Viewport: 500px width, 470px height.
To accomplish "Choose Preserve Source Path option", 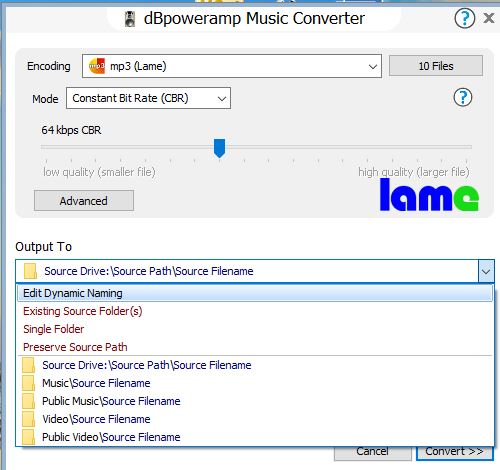I will (255, 347).
